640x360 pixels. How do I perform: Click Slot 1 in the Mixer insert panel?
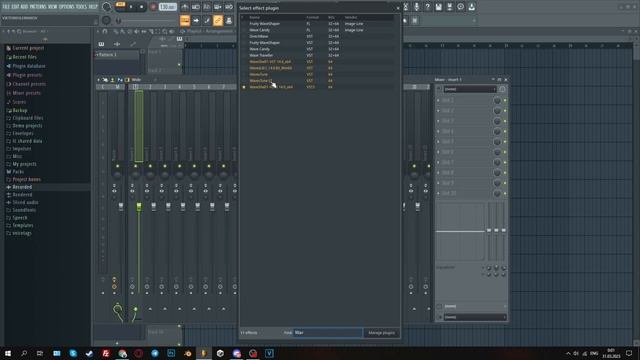click(465, 100)
